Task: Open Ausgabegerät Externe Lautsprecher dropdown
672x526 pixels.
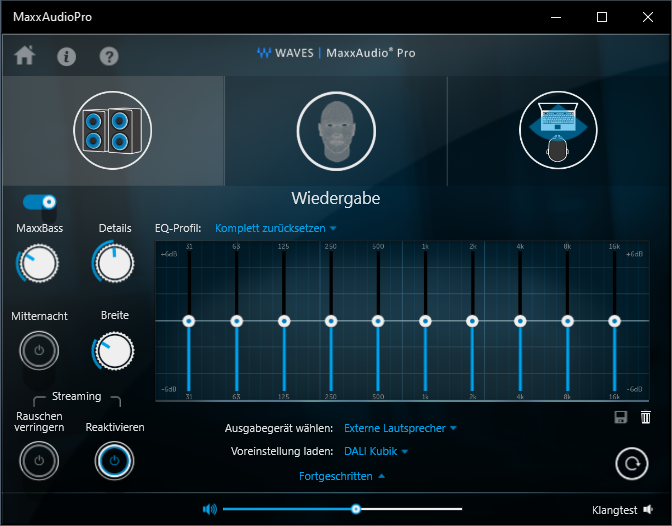Action: tap(400, 428)
